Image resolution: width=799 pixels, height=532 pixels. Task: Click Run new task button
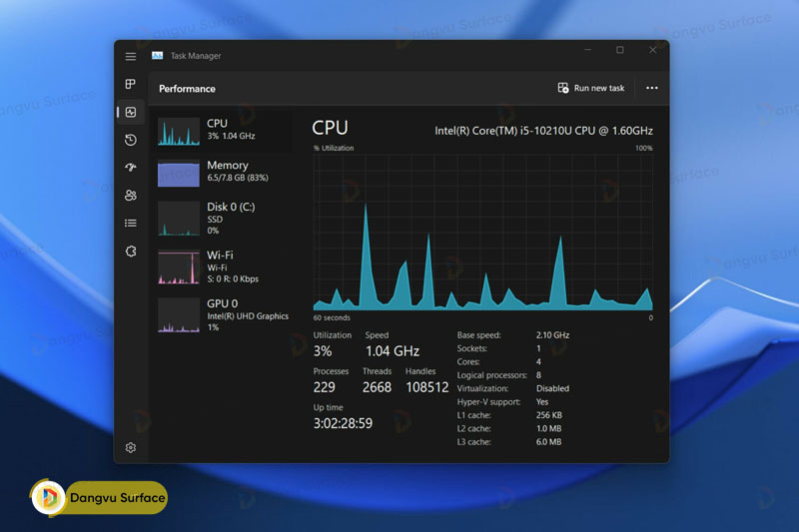591,88
